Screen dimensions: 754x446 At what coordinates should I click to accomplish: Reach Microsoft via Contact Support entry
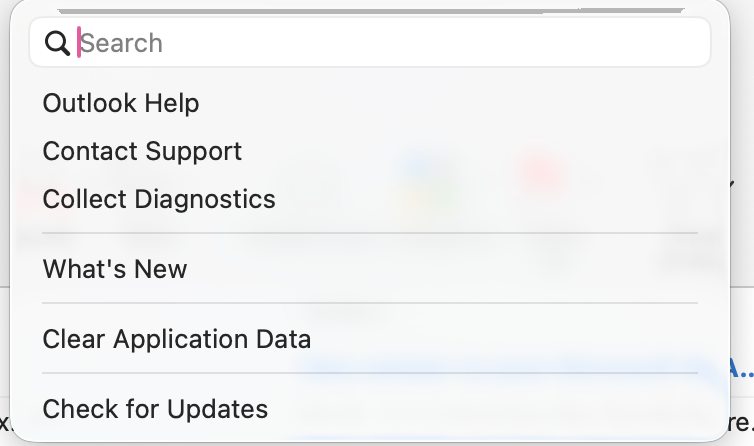coord(142,151)
